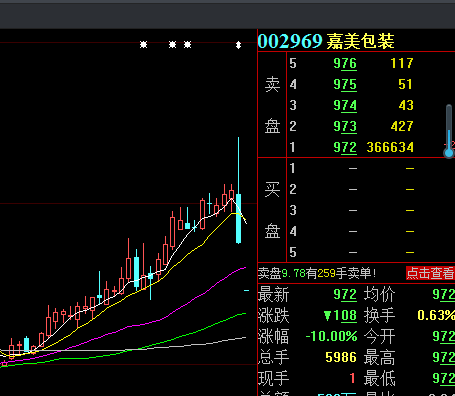Screen dimensions: 455x396
Task: Click the leftmost star info marker above chart
Action: coord(143,44)
